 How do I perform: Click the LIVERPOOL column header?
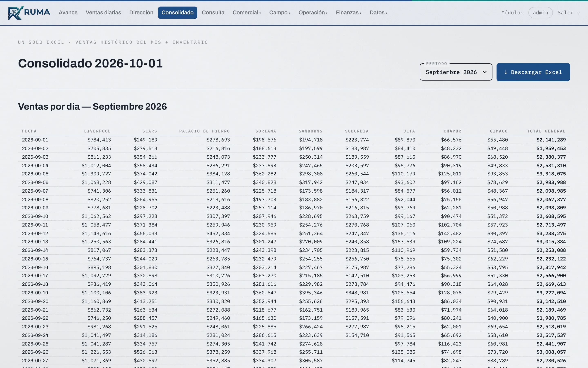(97, 131)
